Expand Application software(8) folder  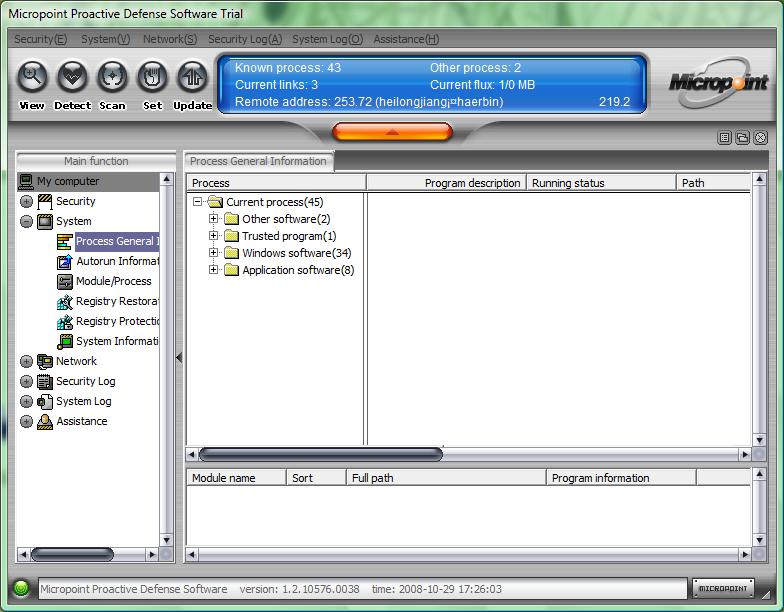(214, 270)
